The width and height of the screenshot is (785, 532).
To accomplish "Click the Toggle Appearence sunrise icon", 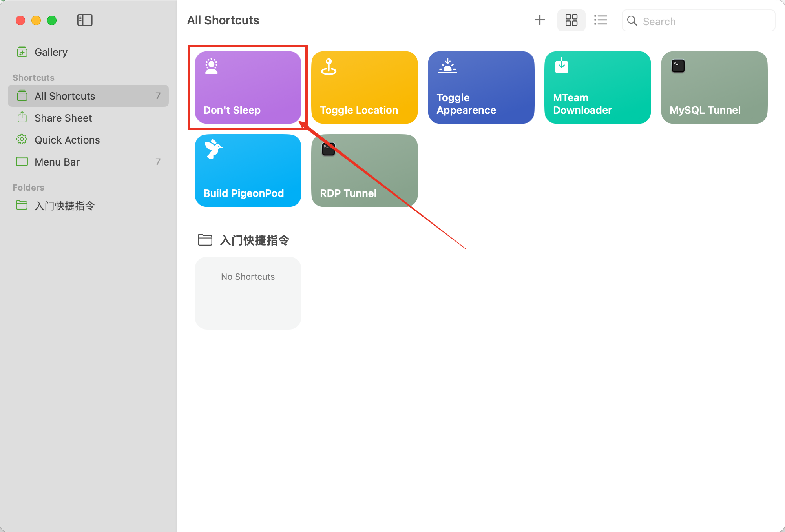I will pos(447,66).
